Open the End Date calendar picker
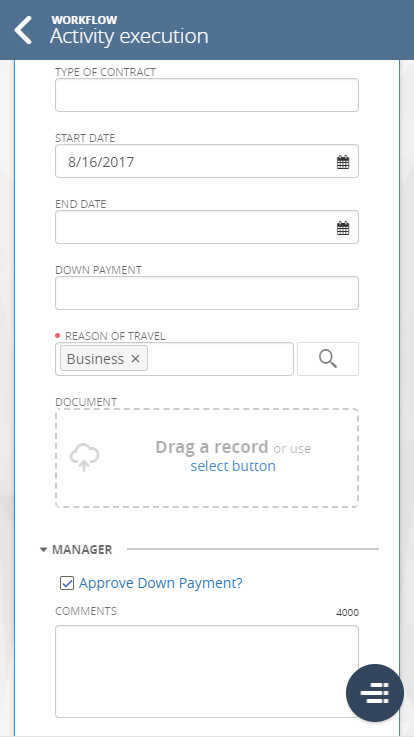The height and width of the screenshot is (737, 414). [343, 228]
